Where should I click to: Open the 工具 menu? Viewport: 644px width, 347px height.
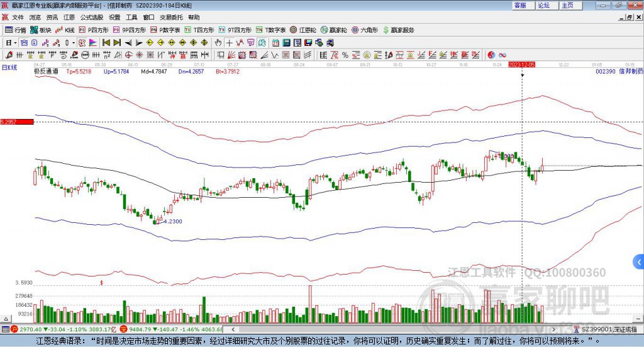pos(131,17)
